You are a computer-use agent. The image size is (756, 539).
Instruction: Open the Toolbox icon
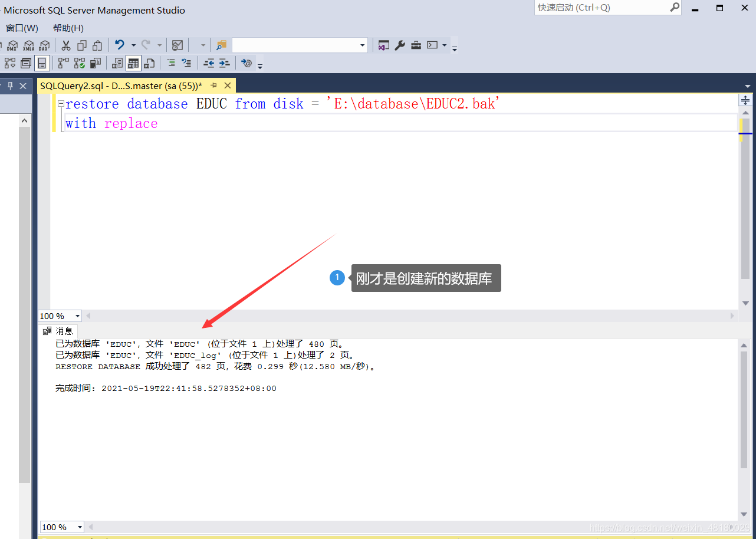pos(416,45)
